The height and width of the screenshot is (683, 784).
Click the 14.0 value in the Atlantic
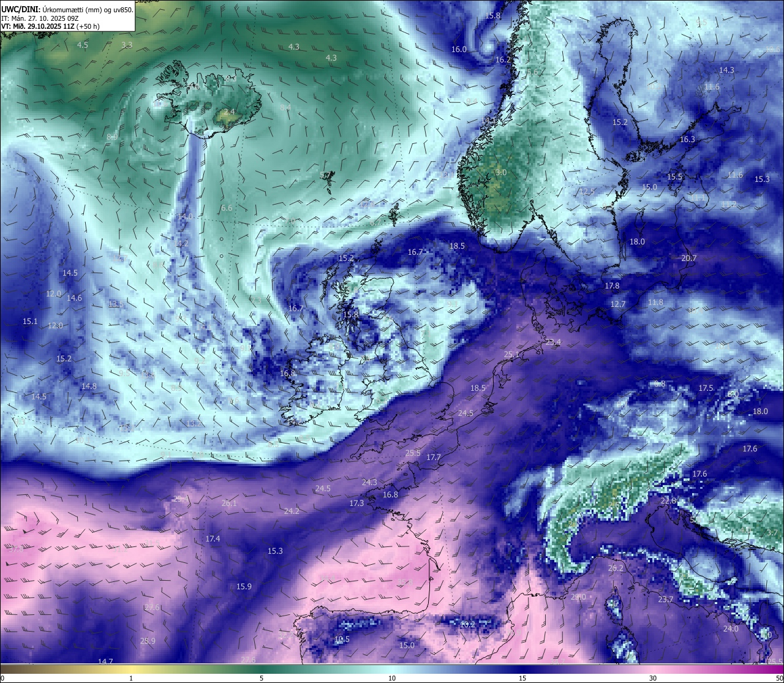click(x=185, y=217)
